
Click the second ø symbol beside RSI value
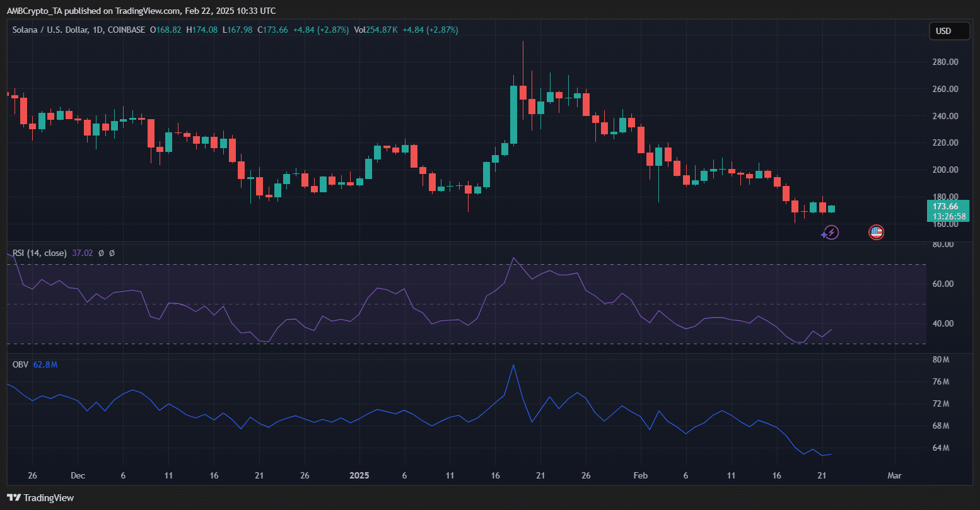point(112,253)
